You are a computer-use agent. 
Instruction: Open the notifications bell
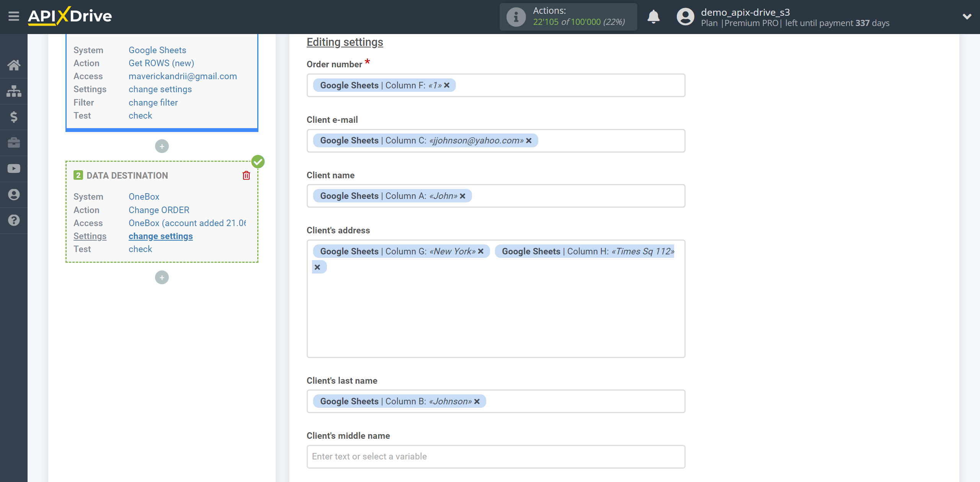tap(653, 17)
